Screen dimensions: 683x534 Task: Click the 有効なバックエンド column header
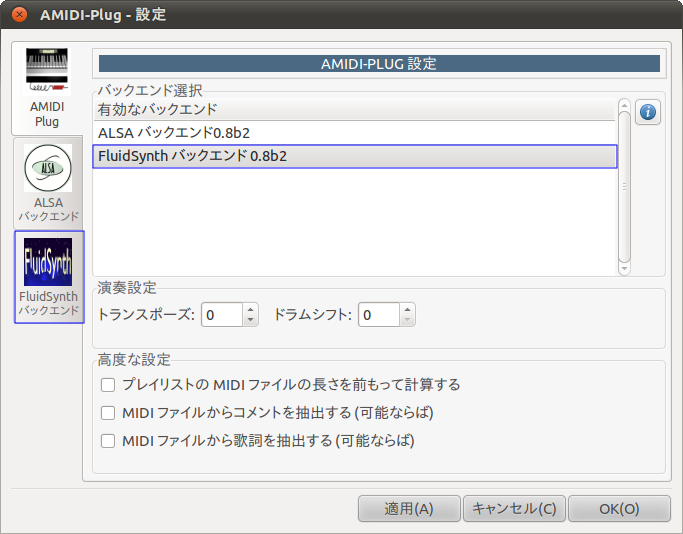[355, 109]
